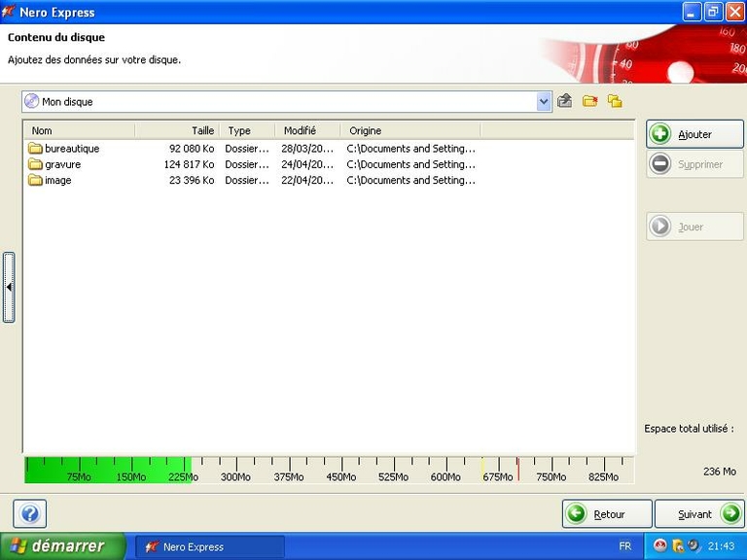This screenshot has width=747, height=560.
Task: Click the green arrow icon on Suivant
Action: 730,513
